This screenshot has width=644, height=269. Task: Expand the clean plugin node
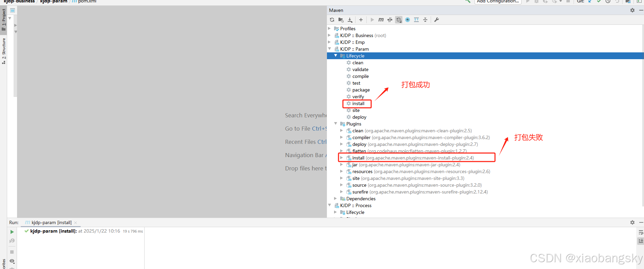342,131
